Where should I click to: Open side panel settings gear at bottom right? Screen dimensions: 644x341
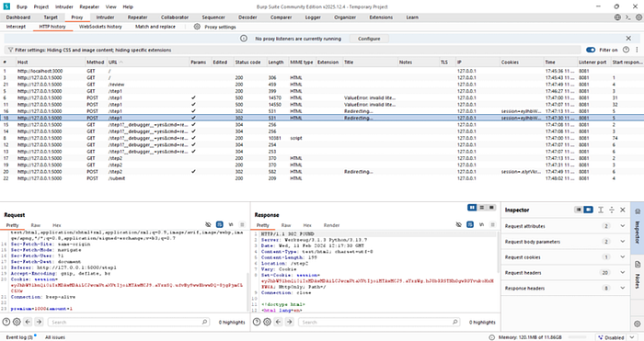(x=638, y=324)
